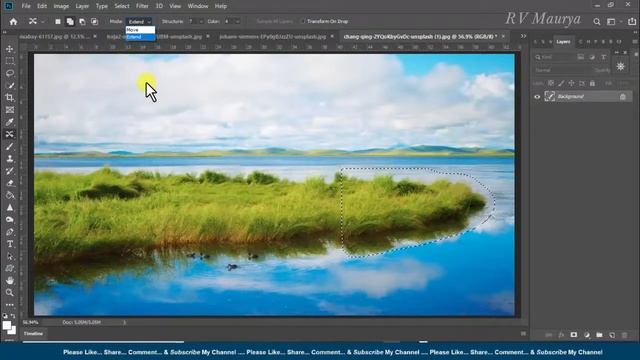Select the History Brush tool
640x360 pixels.
pos(9,171)
